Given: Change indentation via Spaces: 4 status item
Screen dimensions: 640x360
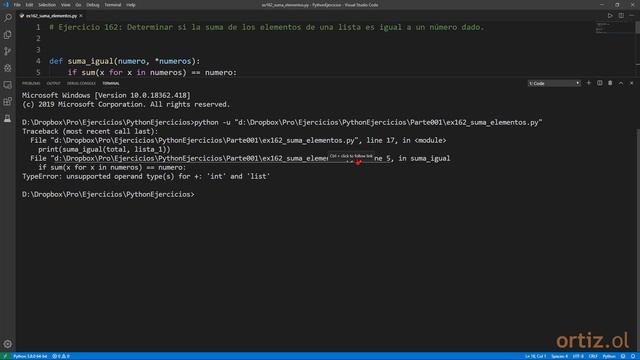Looking at the screenshot, I should [x=560, y=356].
